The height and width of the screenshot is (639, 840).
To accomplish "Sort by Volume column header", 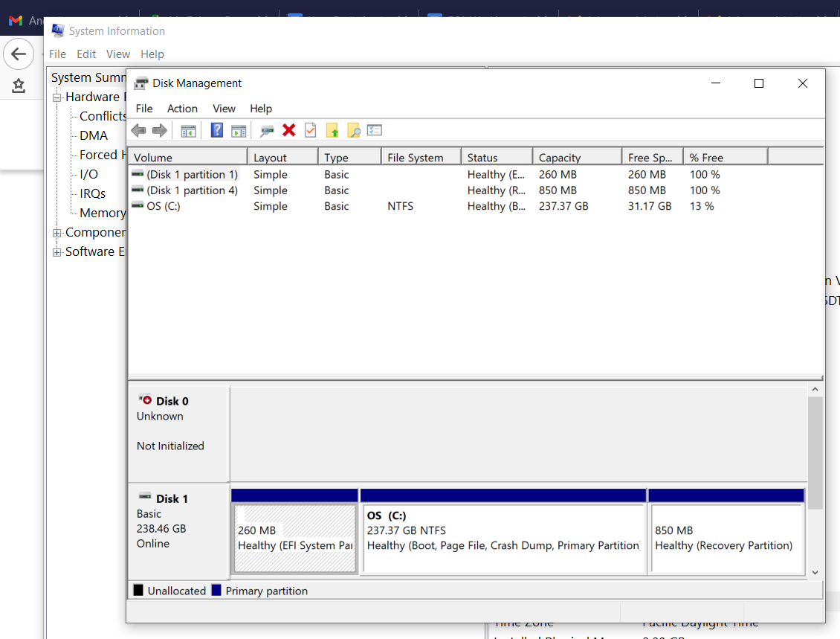I will coord(187,157).
